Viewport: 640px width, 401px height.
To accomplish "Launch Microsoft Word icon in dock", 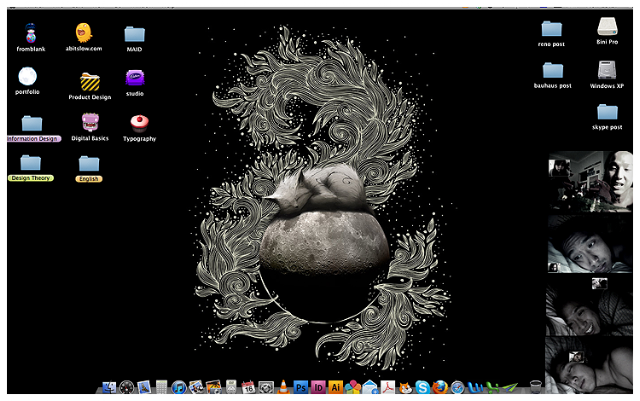I will click(475, 387).
